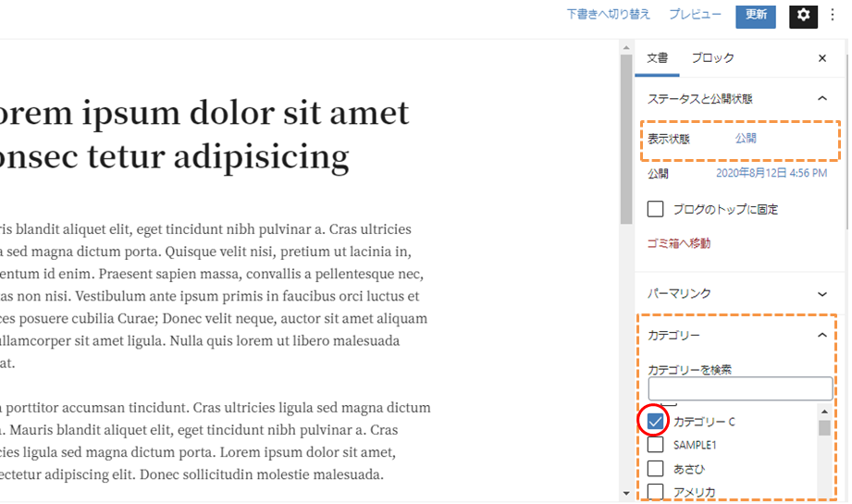
Task: Click the 公開 visibility status link
Action: (x=746, y=139)
